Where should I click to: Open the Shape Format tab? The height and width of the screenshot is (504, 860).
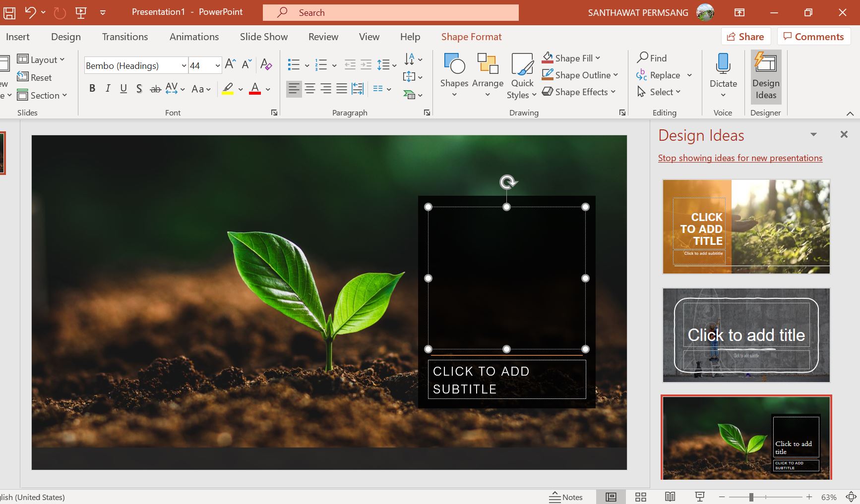pos(471,36)
